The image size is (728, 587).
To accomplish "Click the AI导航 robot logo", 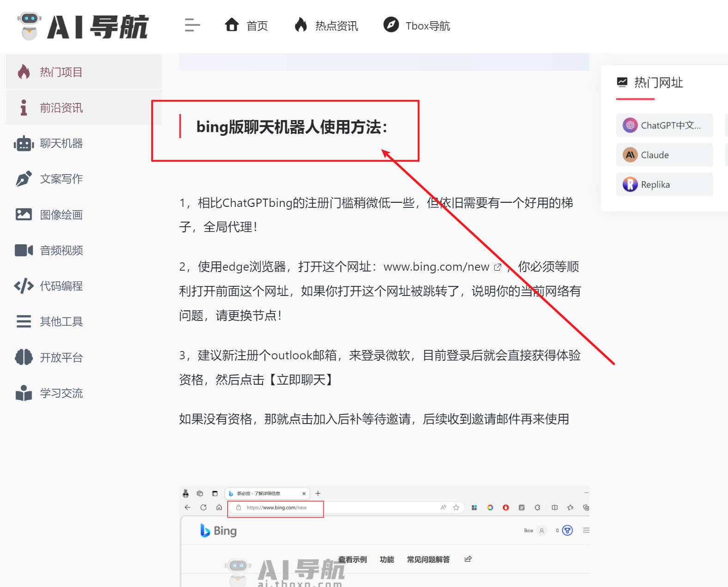I will (x=83, y=26).
